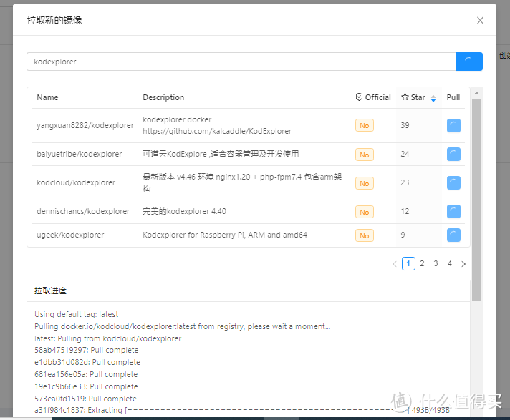Click star count 12
The height and width of the screenshot is (420, 510).
point(405,211)
